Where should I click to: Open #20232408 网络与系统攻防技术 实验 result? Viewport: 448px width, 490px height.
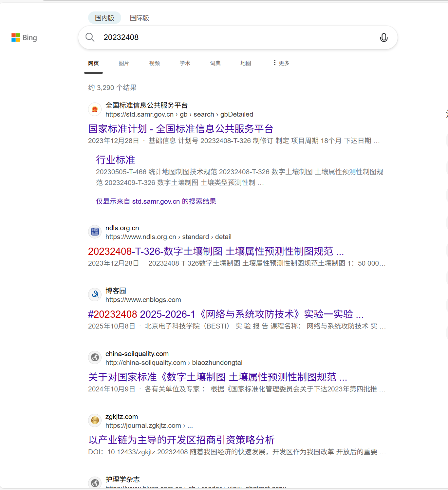(x=226, y=314)
